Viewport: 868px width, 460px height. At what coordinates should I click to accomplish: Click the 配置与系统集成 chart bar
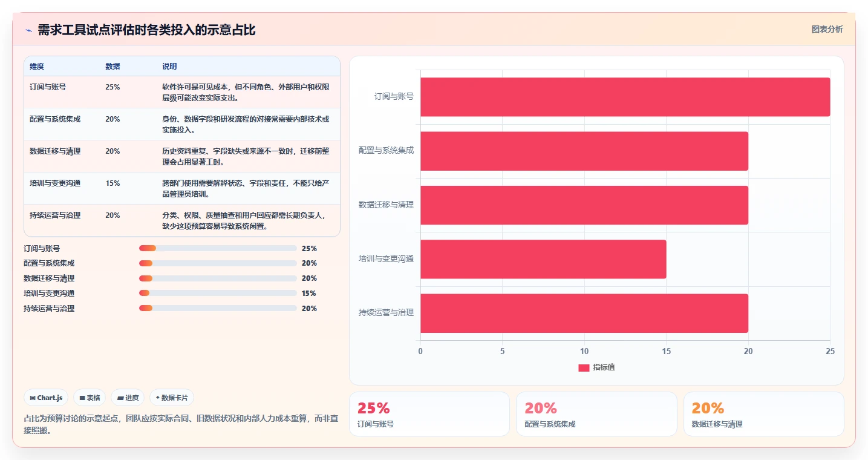pyautogui.click(x=584, y=151)
